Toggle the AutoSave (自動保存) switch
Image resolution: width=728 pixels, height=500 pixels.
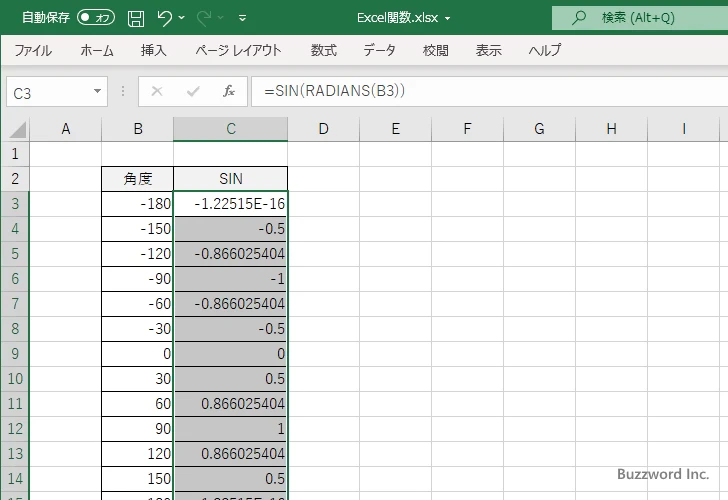tap(96, 18)
